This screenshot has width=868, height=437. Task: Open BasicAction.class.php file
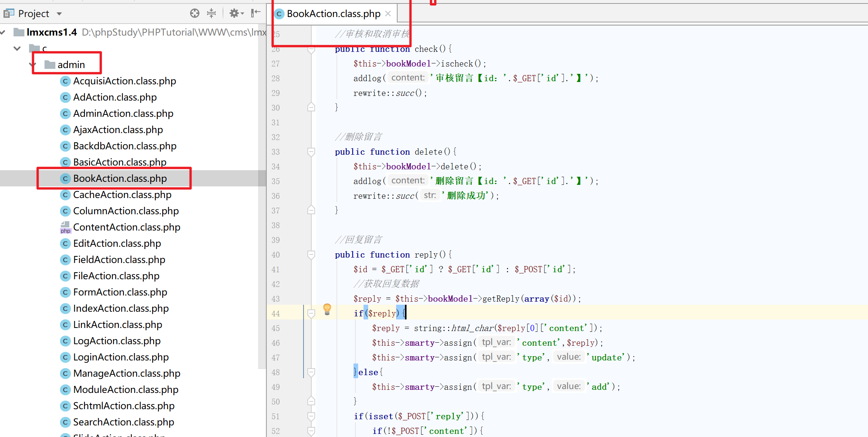click(120, 162)
